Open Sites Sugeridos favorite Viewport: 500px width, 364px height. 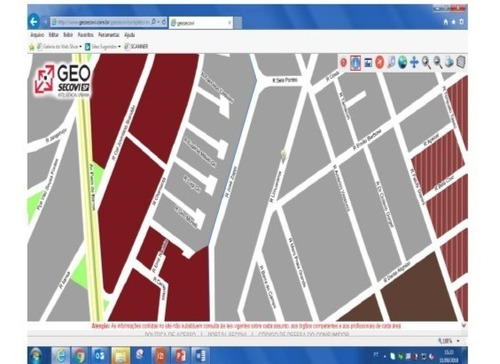coord(101,47)
